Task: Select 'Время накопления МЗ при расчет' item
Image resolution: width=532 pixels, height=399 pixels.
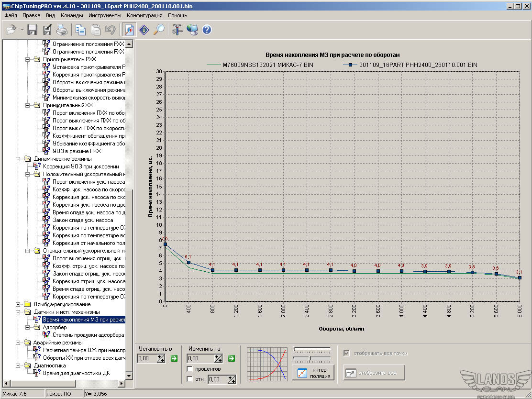Action: click(84, 320)
